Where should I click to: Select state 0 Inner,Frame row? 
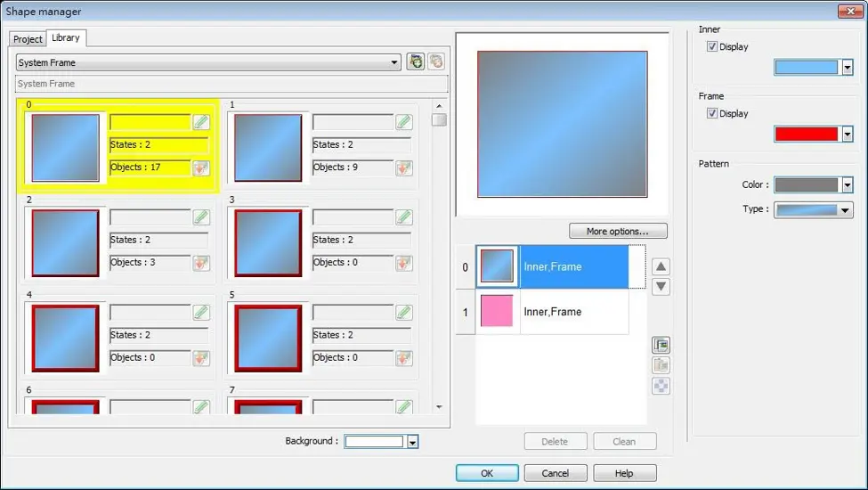[551, 267]
